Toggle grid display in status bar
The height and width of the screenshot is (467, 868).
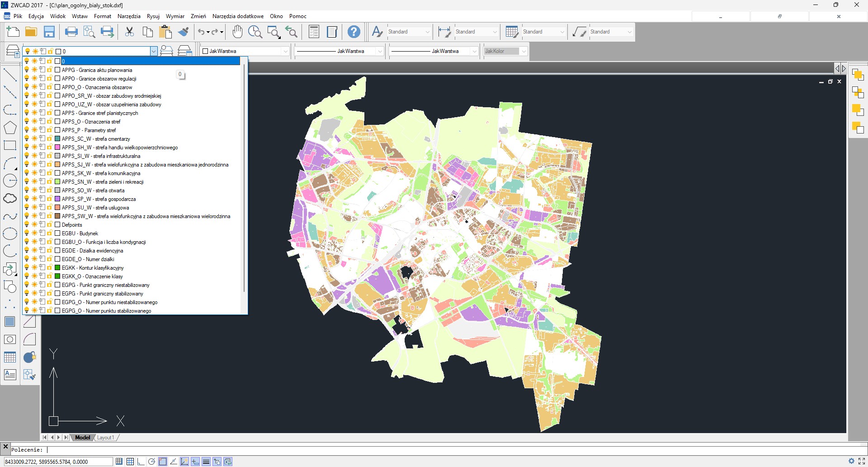point(130,462)
